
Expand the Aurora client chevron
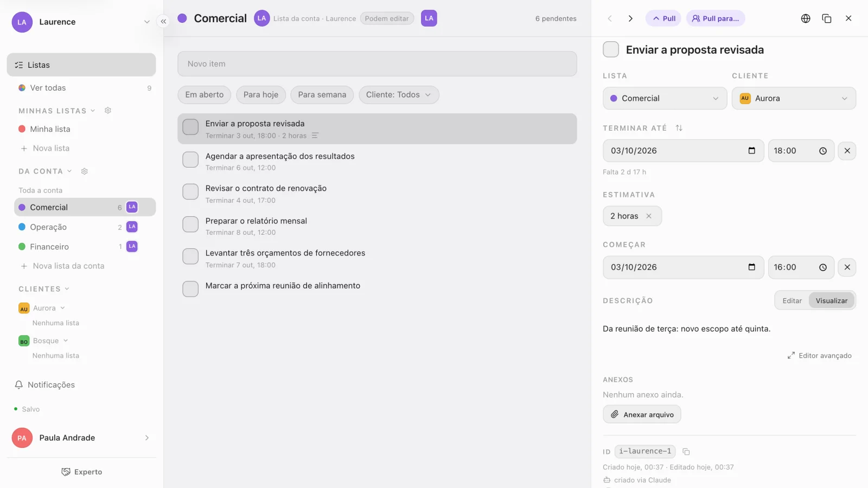tap(63, 308)
